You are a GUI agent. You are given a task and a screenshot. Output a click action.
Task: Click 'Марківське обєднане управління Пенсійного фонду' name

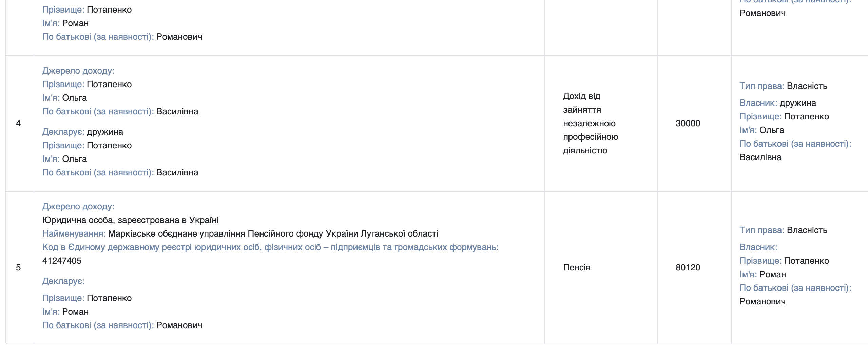(273, 233)
